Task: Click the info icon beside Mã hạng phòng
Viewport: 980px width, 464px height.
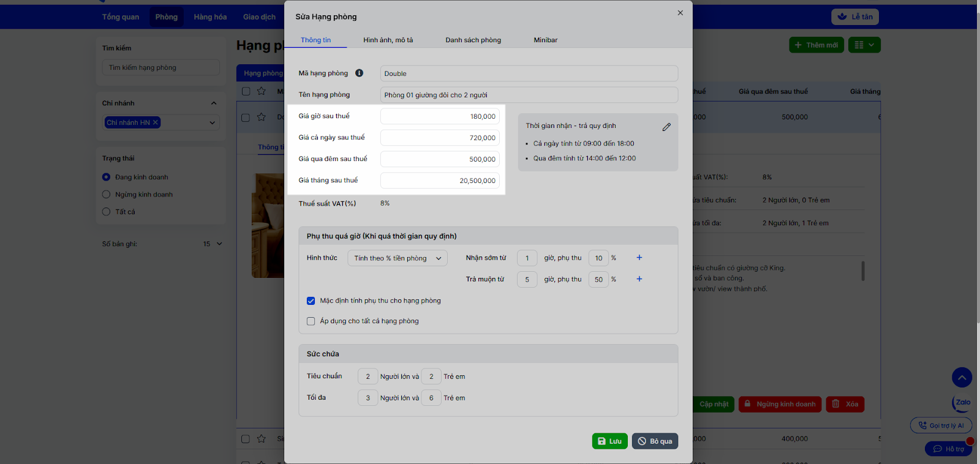Action: click(x=359, y=73)
